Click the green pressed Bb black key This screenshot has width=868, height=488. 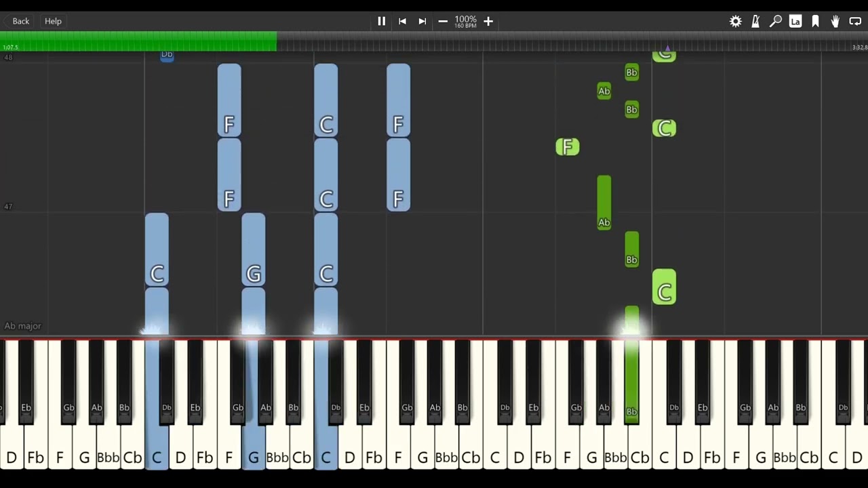(631, 381)
